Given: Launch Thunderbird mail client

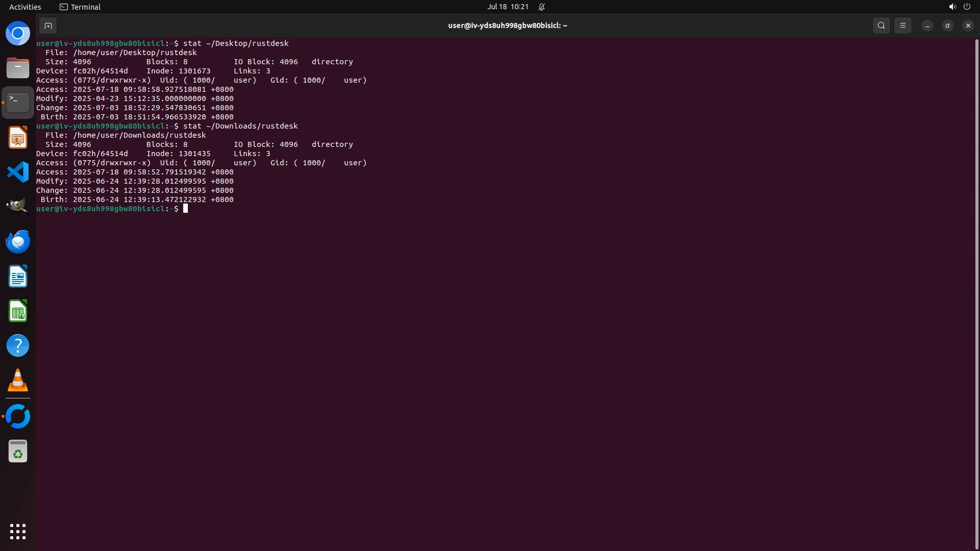Looking at the screenshot, I should pos(18,241).
